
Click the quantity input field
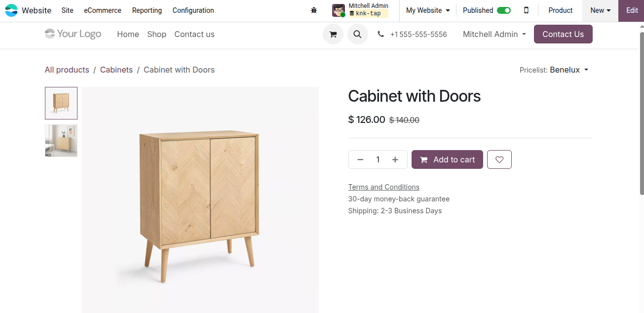pyautogui.click(x=378, y=159)
